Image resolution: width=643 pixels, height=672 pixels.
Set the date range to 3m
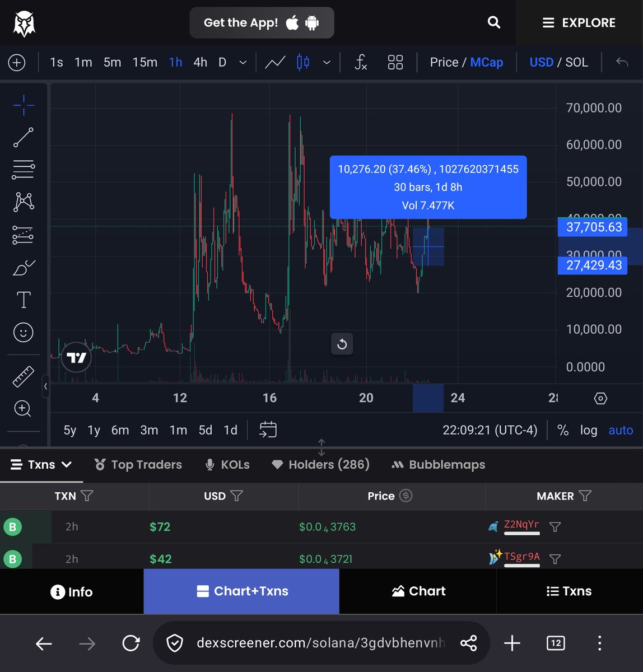149,430
